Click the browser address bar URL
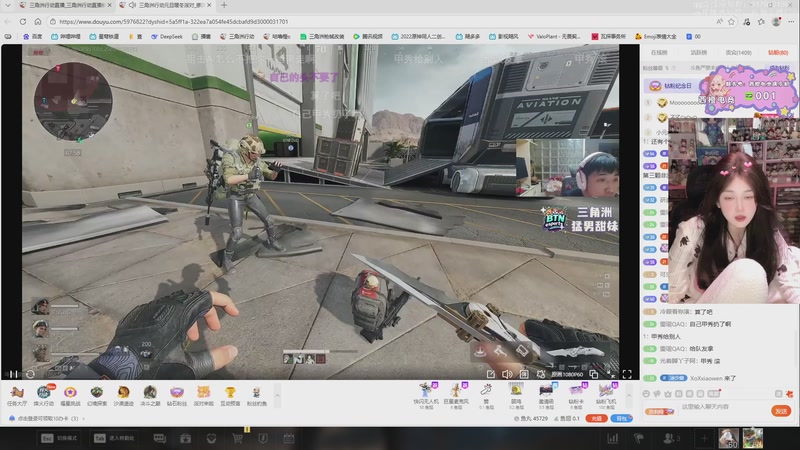 173,21
